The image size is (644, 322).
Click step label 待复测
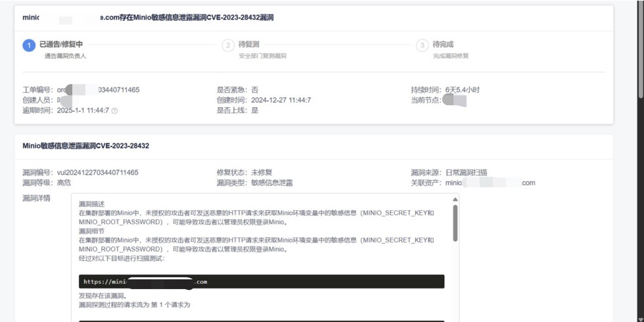248,45
